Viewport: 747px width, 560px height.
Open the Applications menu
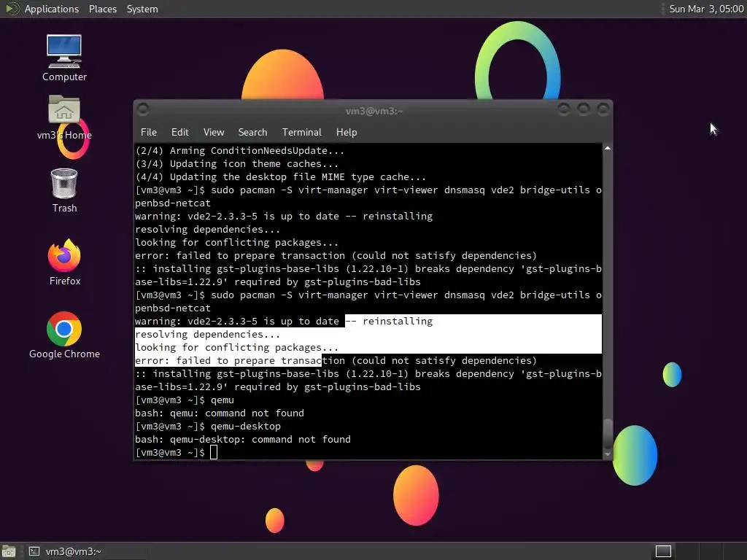click(x=52, y=9)
